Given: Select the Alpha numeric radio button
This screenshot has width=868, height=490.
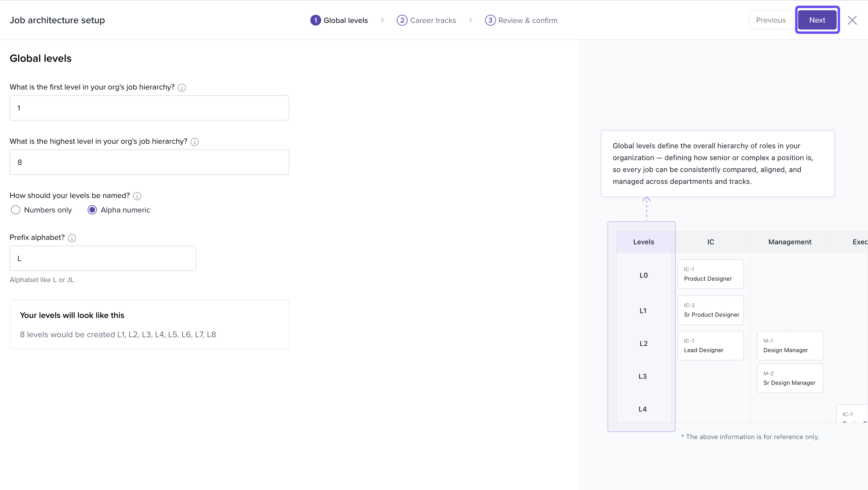Looking at the screenshot, I should click(x=92, y=210).
